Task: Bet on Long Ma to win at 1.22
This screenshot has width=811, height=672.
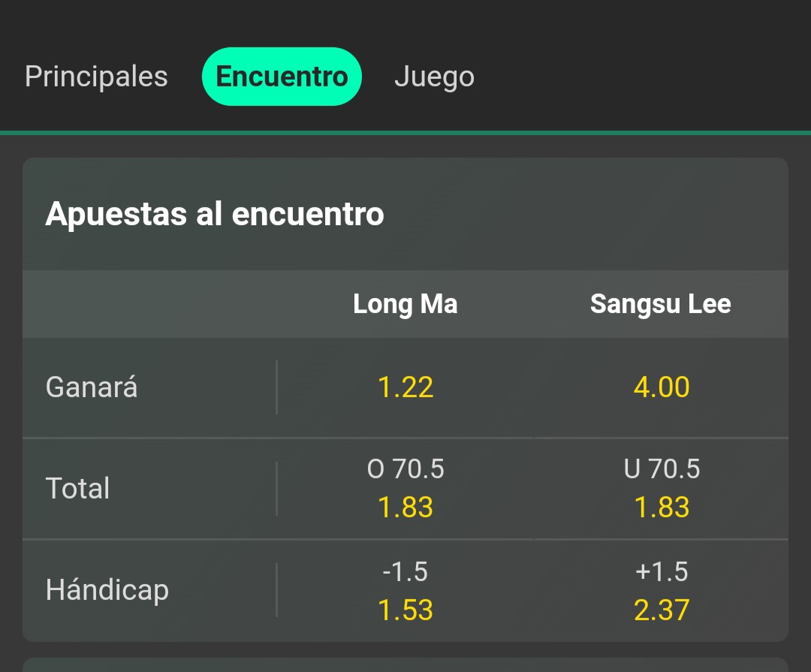Action: 405,387
